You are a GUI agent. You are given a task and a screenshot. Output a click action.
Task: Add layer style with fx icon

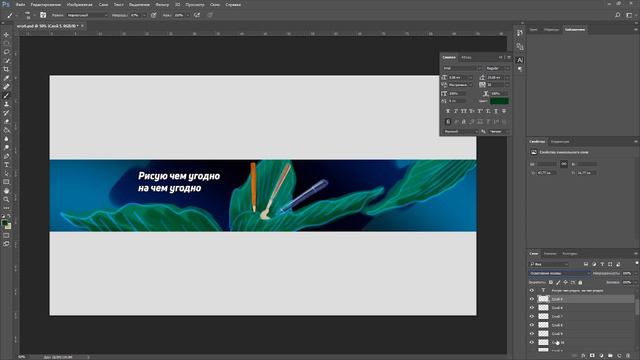click(x=583, y=356)
